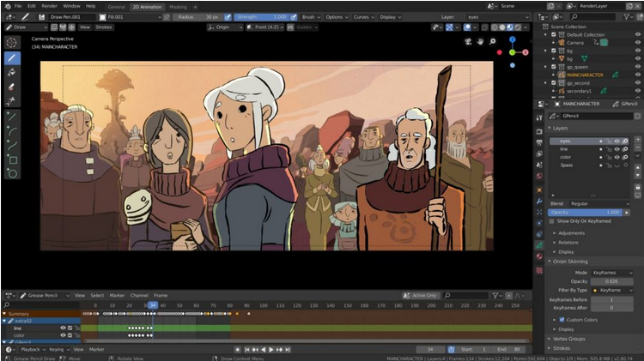Select the Box primitive tool

(x=12, y=159)
